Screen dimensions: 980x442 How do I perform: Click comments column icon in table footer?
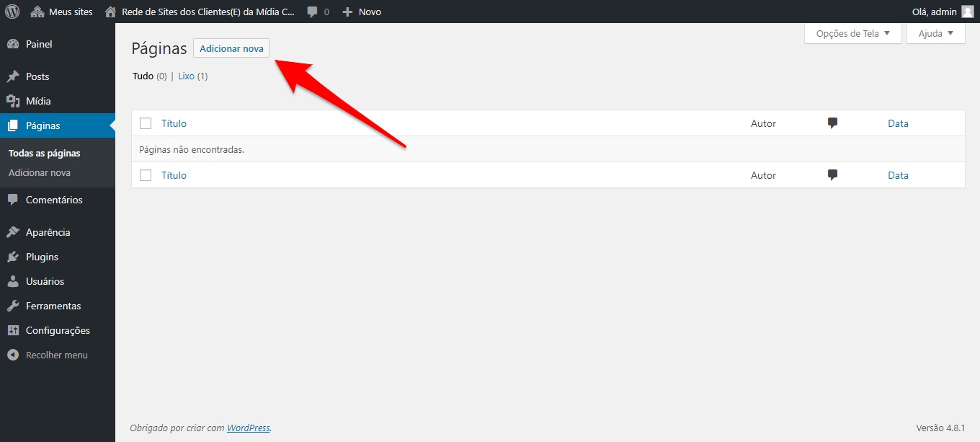tap(832, 175)
